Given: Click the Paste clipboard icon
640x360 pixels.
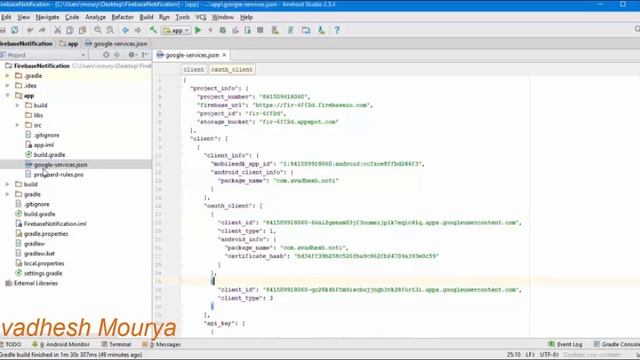Looking at the screenshot, I should click(82, 30).
